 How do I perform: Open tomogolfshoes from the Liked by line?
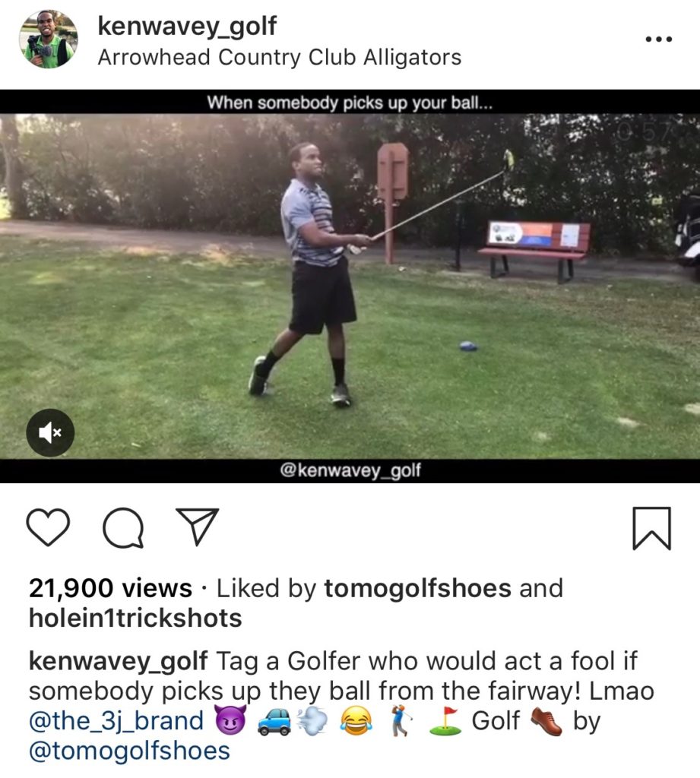417,588
